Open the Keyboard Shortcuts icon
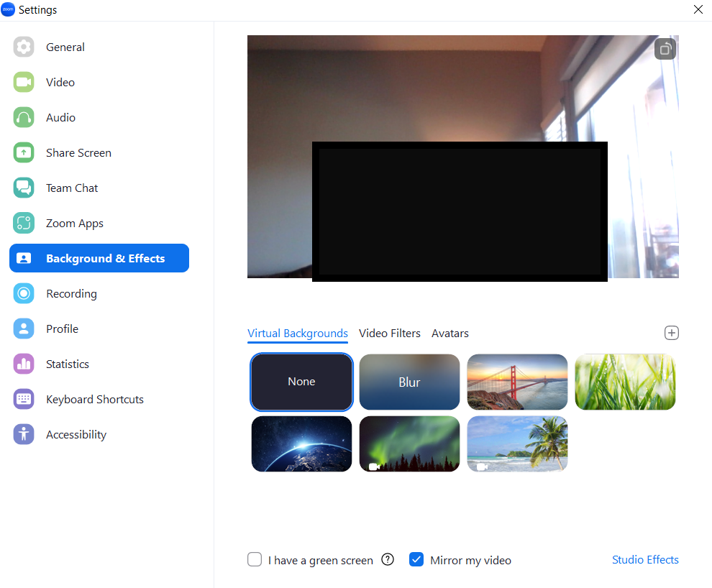This screenshot has width=712, height=588. pos(24,399)
